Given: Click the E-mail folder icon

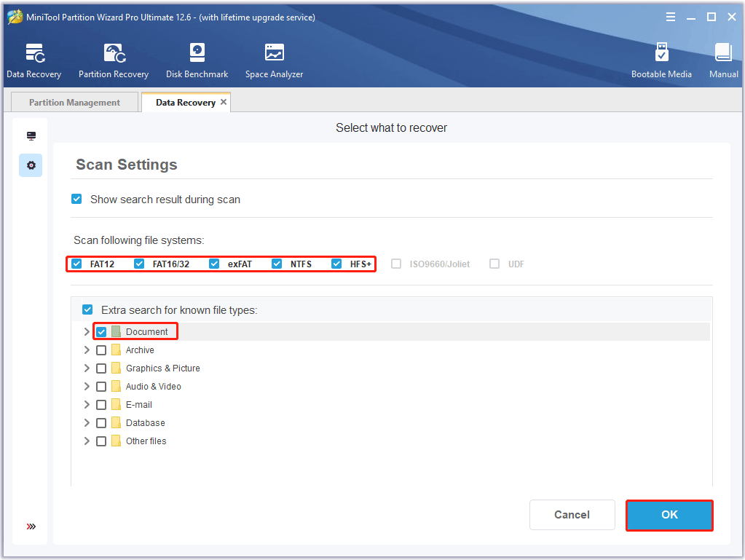Looking at the screenshot, I should (x=116, y=405).
